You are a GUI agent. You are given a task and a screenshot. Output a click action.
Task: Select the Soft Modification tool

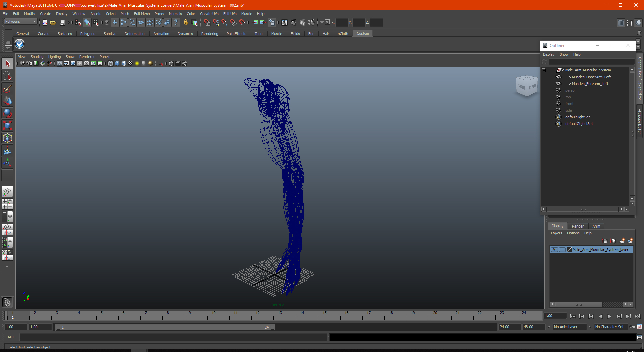click(7, 151)
